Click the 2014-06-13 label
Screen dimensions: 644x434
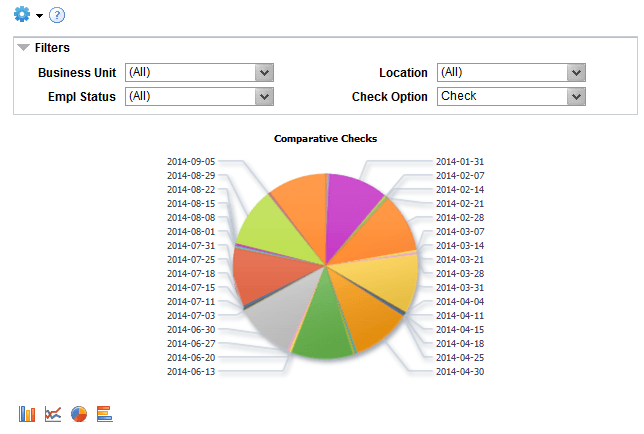pos(191,372)
